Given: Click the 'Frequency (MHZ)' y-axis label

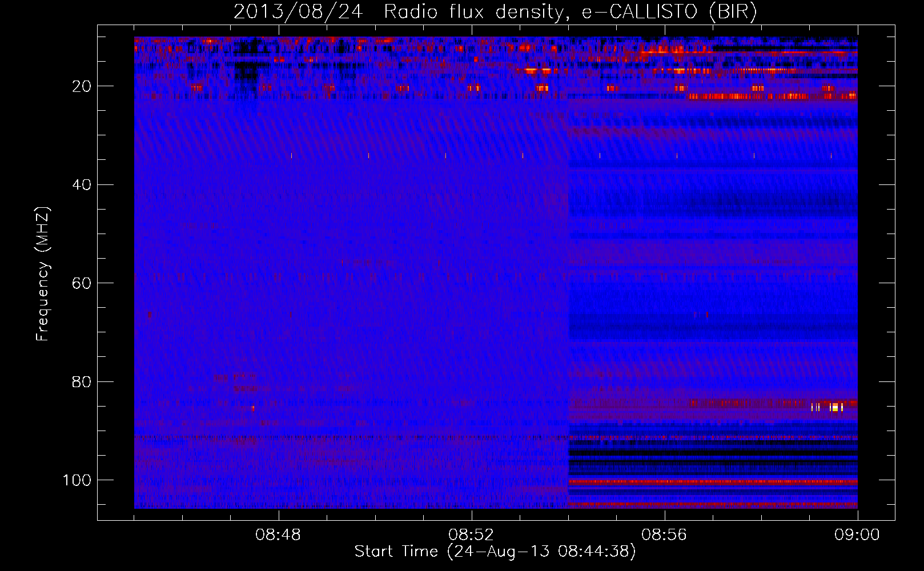Looking at the screenshot, I should (x=43, y=274).
